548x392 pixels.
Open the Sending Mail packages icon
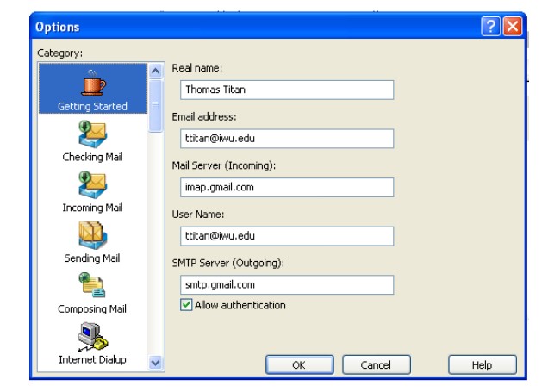point(92,235)
